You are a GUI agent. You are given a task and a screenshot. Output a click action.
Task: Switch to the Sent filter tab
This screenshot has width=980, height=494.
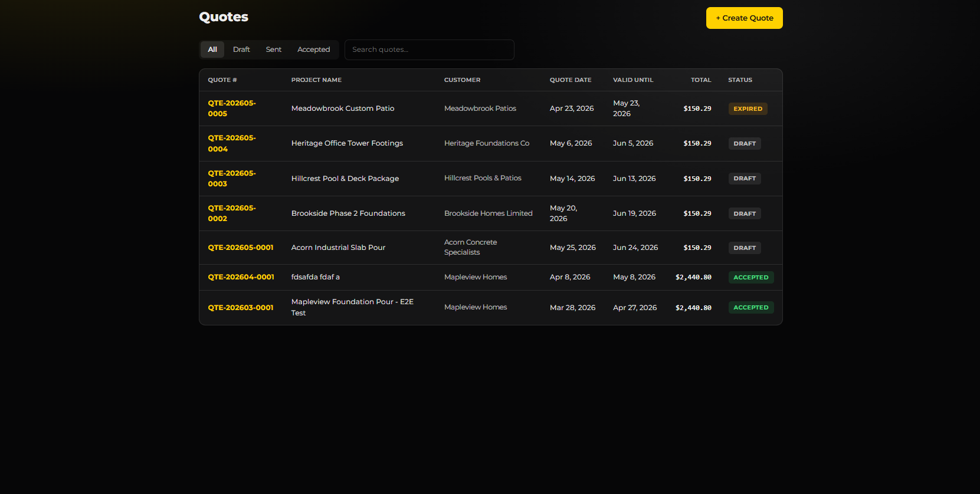coord(274,50)
